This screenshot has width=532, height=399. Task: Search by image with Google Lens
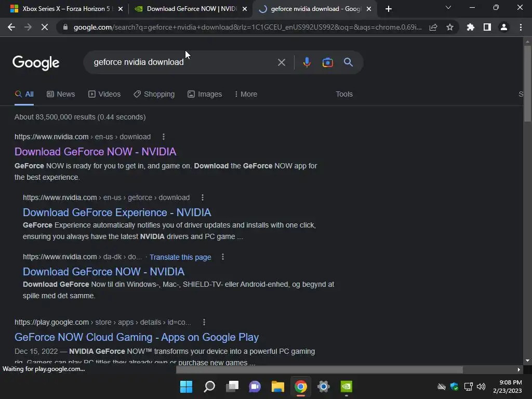coord(327,62)
